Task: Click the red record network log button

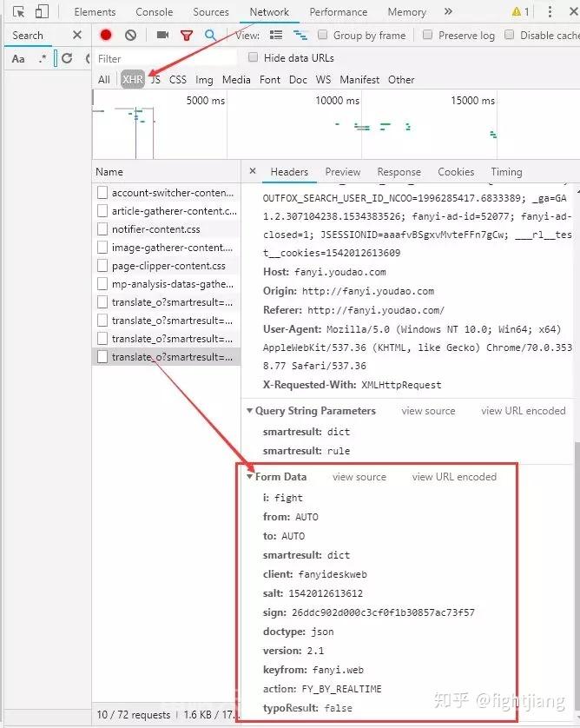Action: click(x=106, y=35)
